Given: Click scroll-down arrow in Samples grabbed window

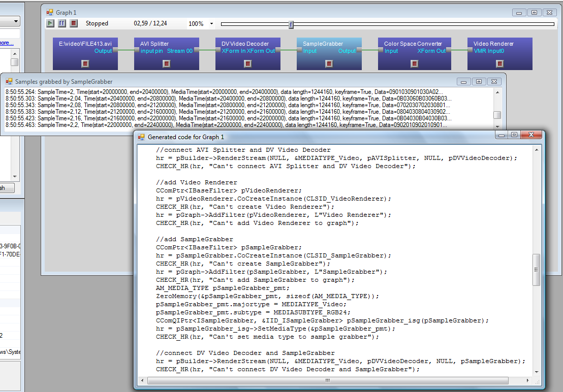Looking at the screenshot, I should point(497,126).
